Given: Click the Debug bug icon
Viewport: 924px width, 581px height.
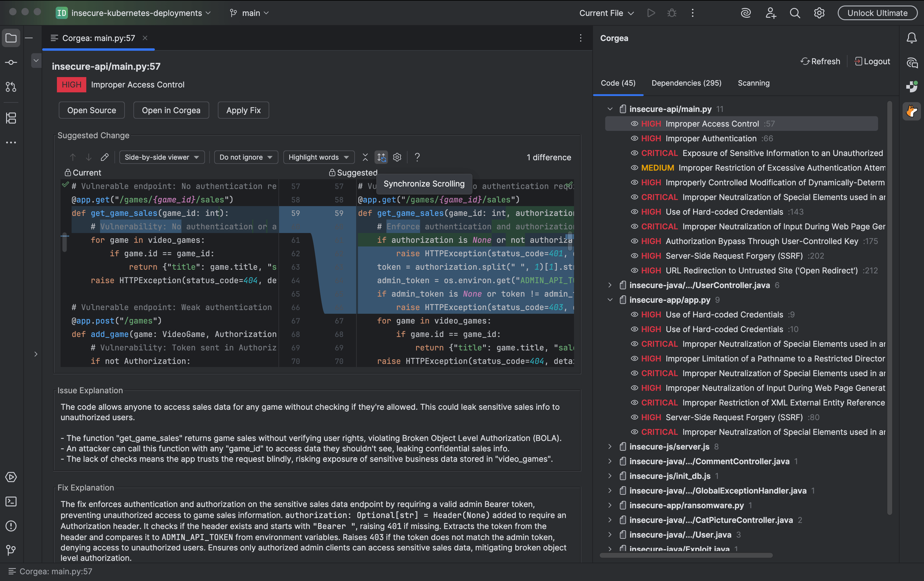Looking at the screenshot, I should 672,13.
